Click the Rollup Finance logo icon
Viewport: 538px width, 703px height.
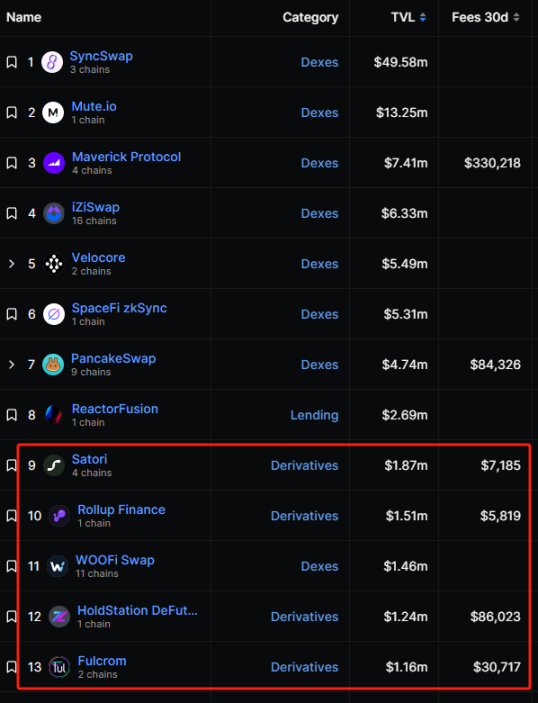click(59, 516)
